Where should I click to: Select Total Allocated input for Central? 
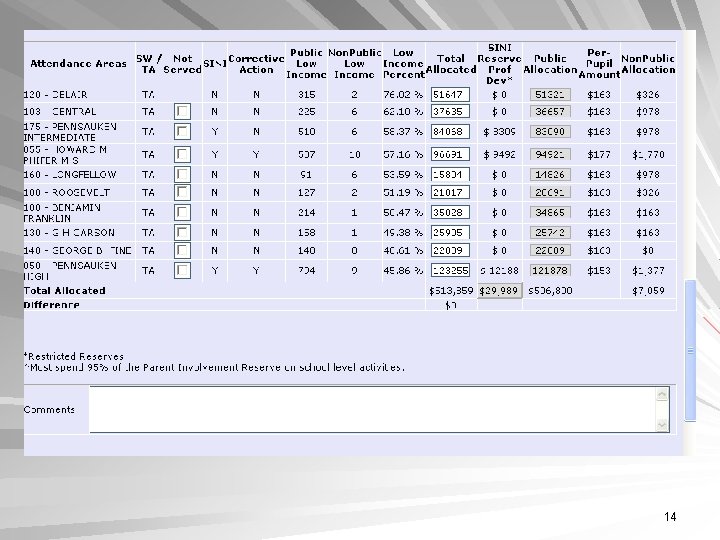click(x=450, y=112)
